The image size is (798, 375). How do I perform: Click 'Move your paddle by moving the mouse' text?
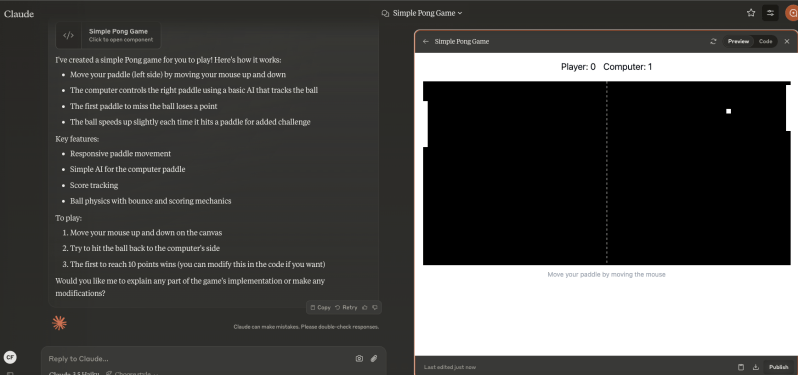606,275
